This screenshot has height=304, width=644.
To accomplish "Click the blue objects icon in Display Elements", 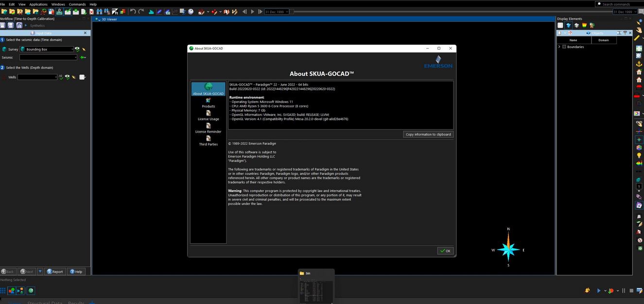I will tap(569, 25).
